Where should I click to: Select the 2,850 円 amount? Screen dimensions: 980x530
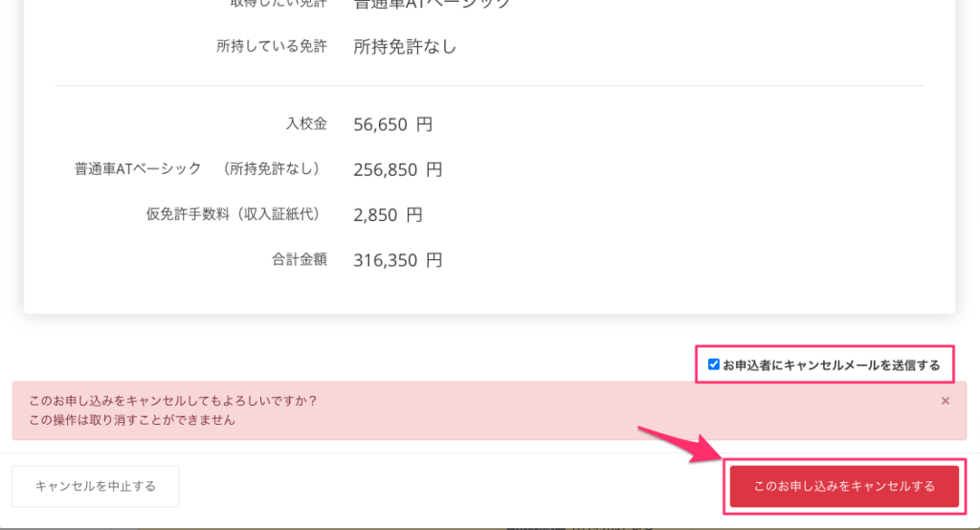coord(388,214)
